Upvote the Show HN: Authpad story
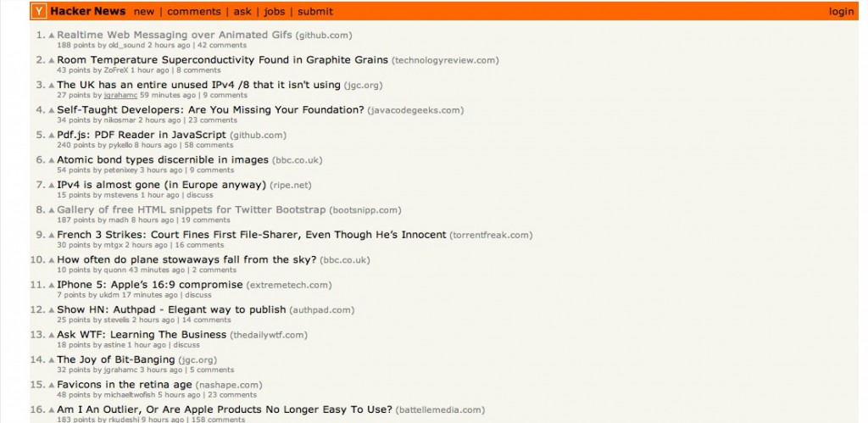Image resolution: width=868 pixels, height=423 pixels. (x=52, y=310)
